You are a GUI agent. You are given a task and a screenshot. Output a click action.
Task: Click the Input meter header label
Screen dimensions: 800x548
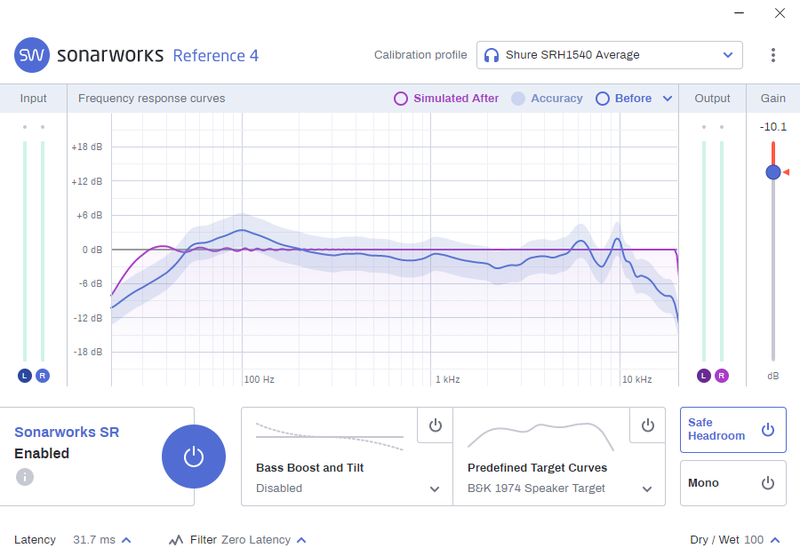33,98
